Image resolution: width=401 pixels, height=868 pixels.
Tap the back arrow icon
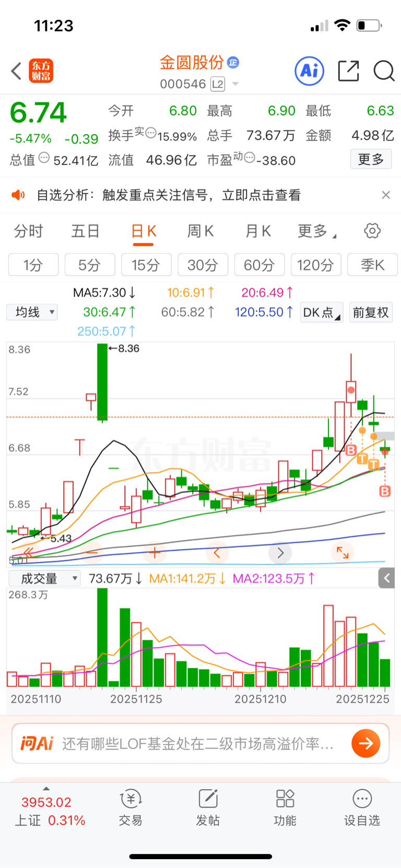point(16,71)
